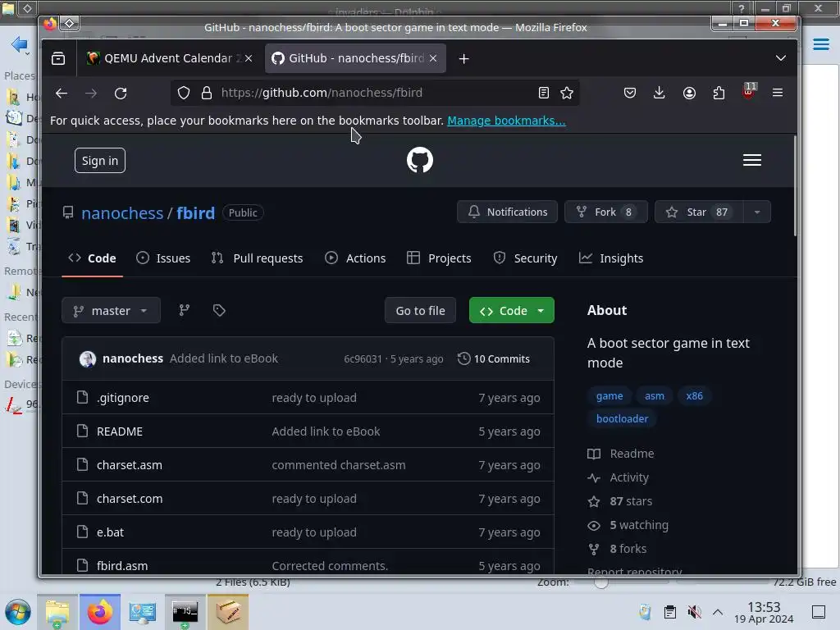Viewport: 840px width, 630px height.
Task: Click the asm topic tag
Action: click(654, 396)
